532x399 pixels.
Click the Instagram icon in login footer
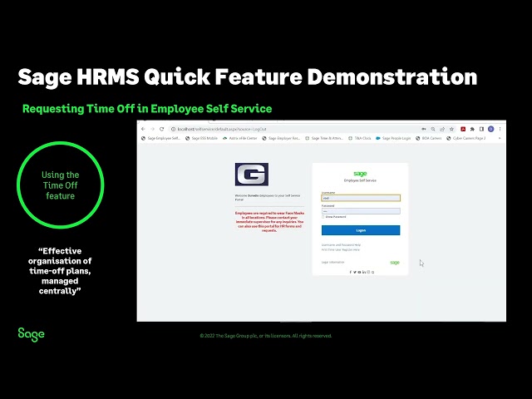pyautogui.click(x=368, y=272)
